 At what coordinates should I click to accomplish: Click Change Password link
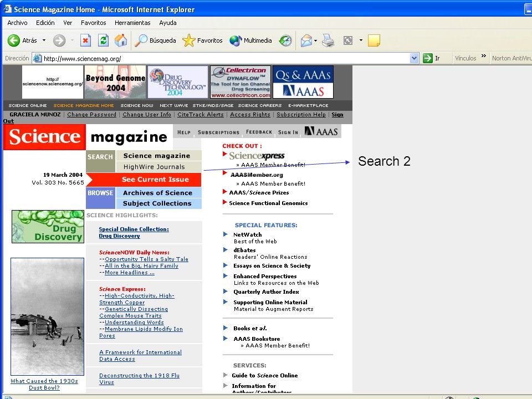coord(91,115)
